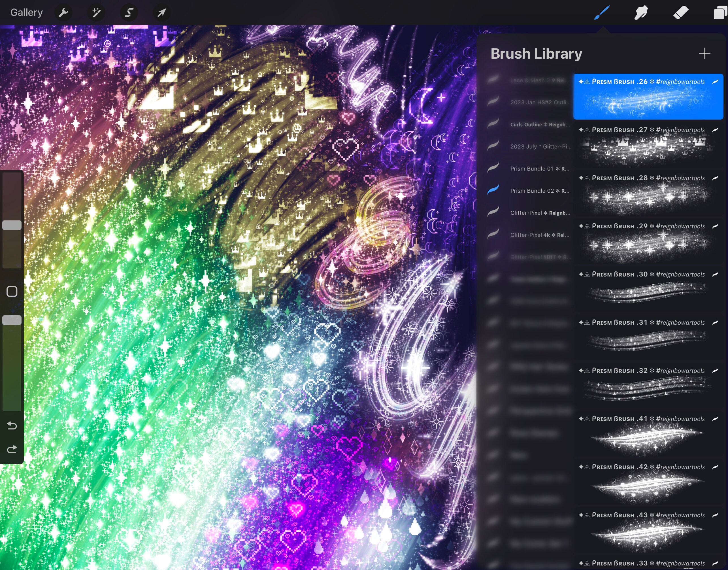
Task: Tap the current color swatch square
Action: pos(12,291)
